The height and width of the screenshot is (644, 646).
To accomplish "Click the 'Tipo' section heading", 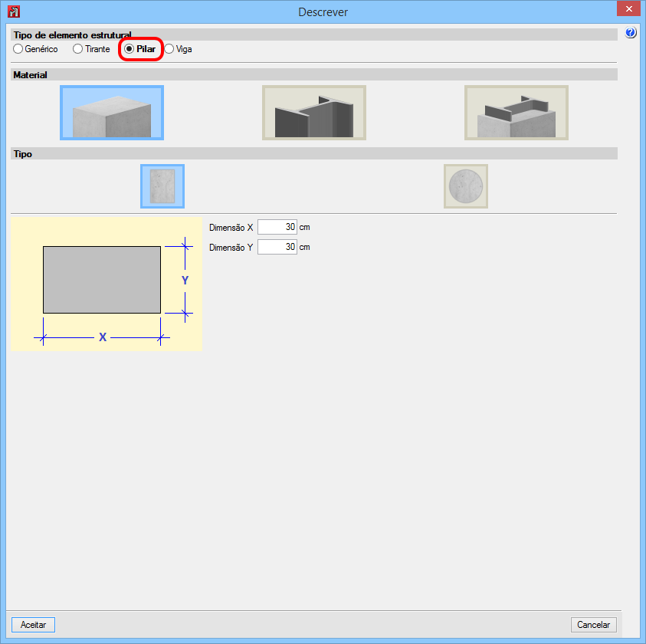I will coord(23,154).
